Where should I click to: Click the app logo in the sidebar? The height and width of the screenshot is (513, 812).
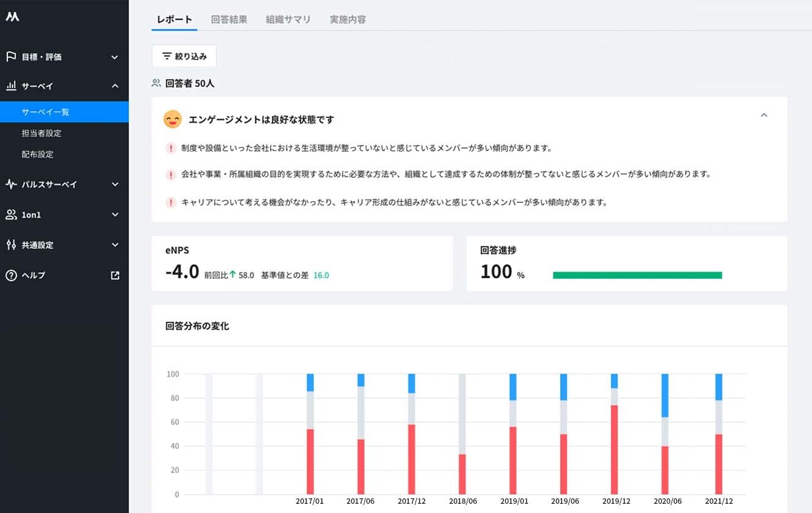click(x=12, y=17)
